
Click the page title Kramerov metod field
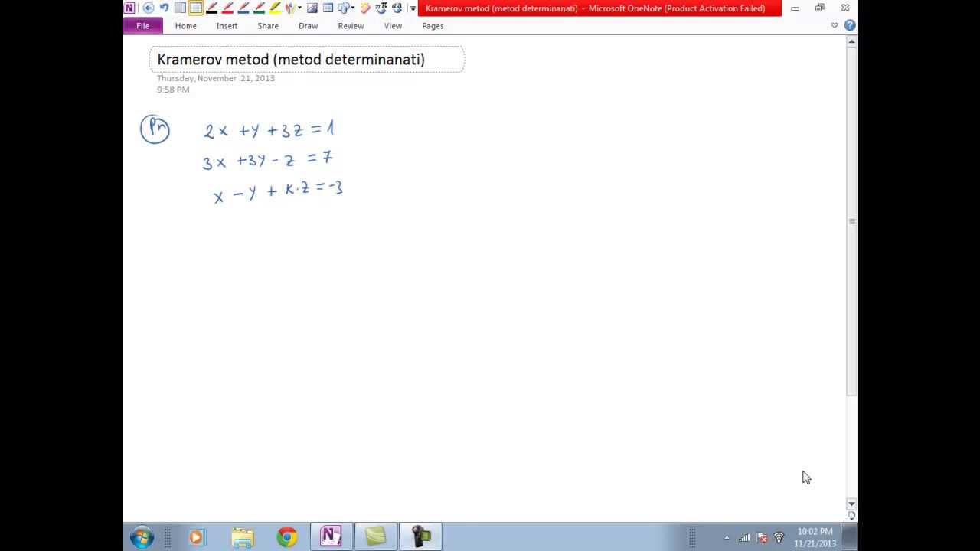306,59
